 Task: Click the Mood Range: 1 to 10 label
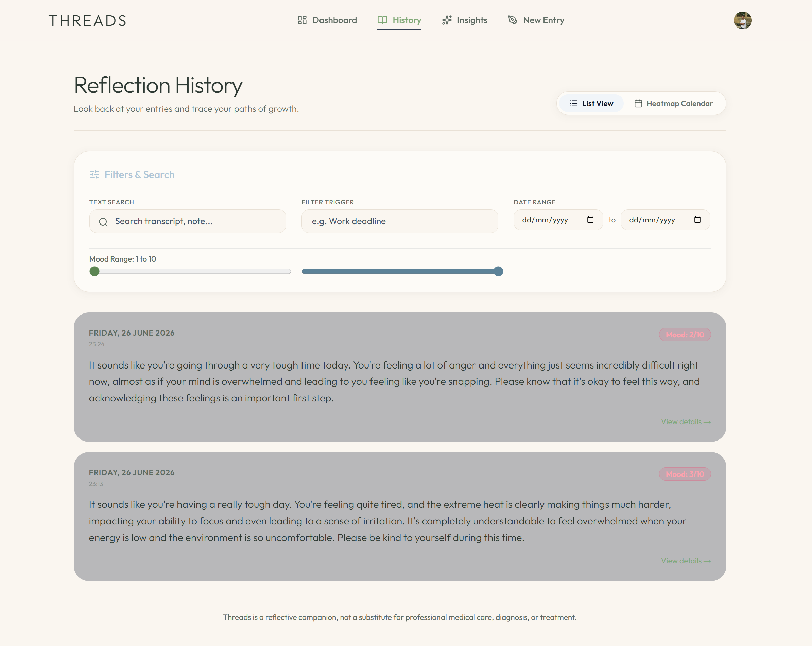122,259
